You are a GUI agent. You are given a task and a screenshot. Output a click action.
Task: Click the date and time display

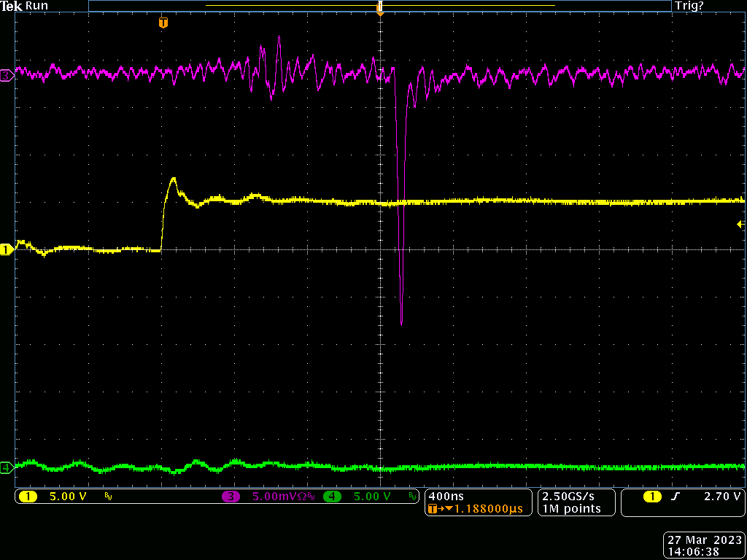[x=703, y=546]
